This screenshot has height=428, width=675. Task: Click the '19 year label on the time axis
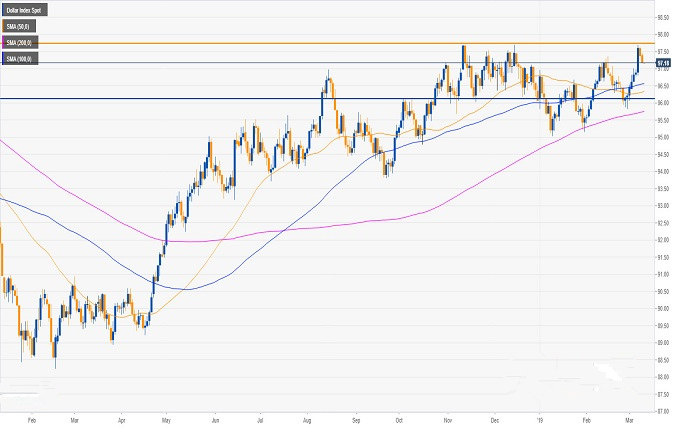click(x=539, y=420)
